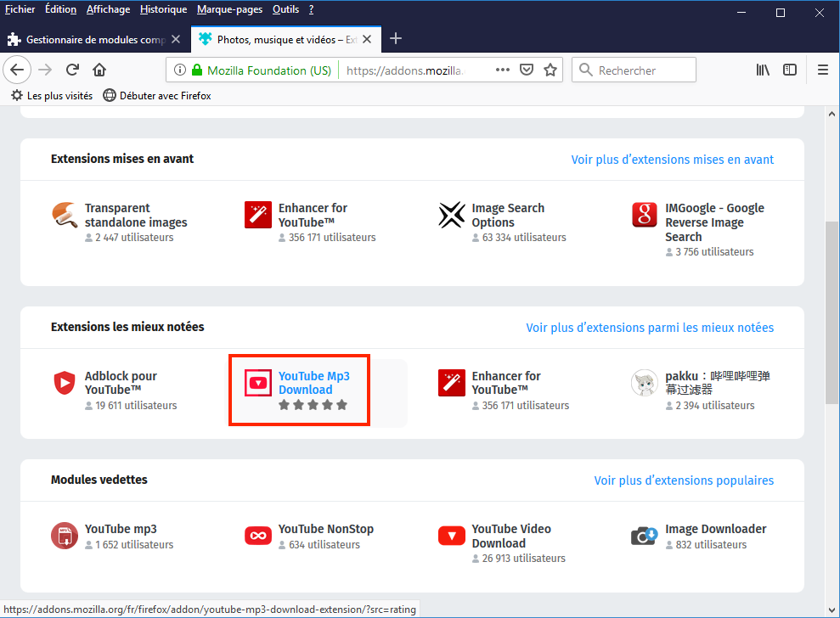Show site information icon in address bar
The image size is (840, 618).
(x=180, y=70)
